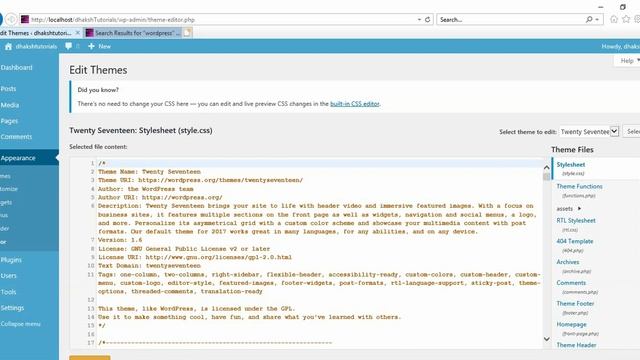
Task: Click the Select button next to theme dropdown
Action: [632, 131]
